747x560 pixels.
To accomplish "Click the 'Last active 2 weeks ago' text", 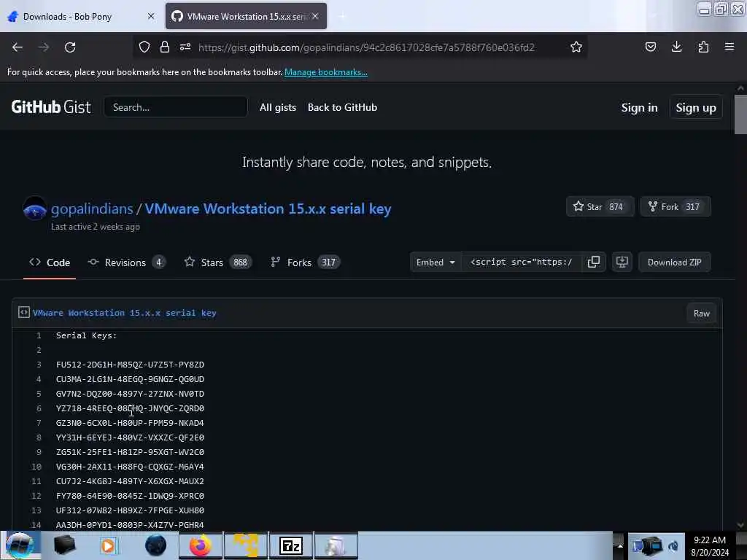I will (96, 227).
